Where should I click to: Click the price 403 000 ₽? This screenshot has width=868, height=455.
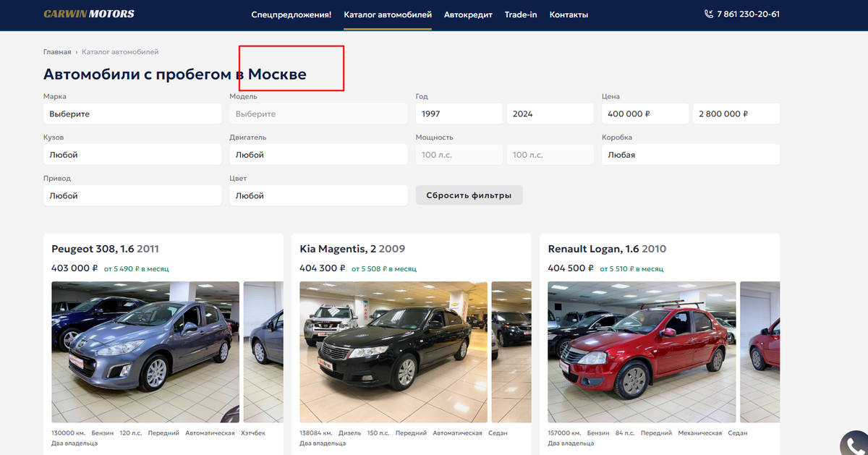[x=75, y=268]
